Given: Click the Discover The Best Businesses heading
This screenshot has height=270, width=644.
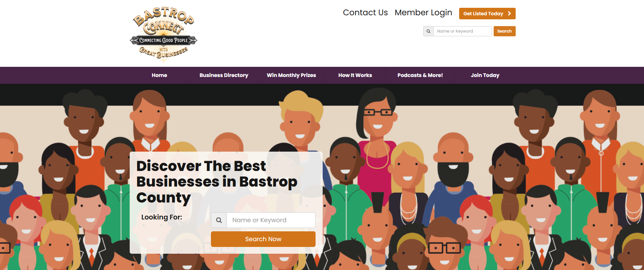Looking at the screenshot, I should click(217, 182).
